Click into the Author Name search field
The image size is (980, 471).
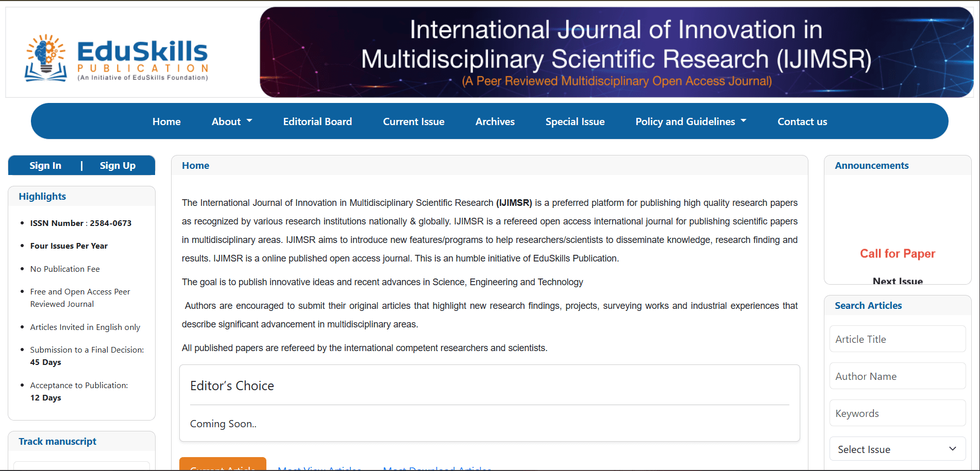point(898,376)
